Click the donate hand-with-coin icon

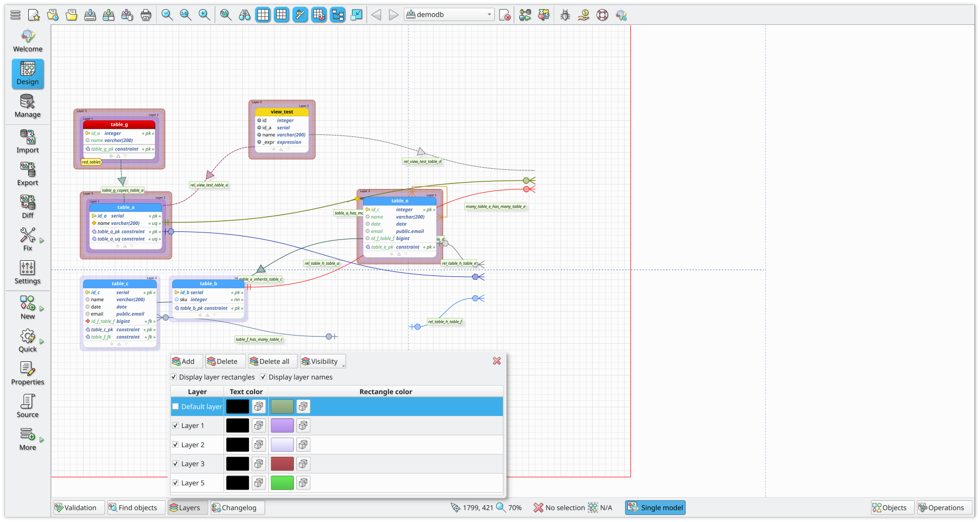584,15
